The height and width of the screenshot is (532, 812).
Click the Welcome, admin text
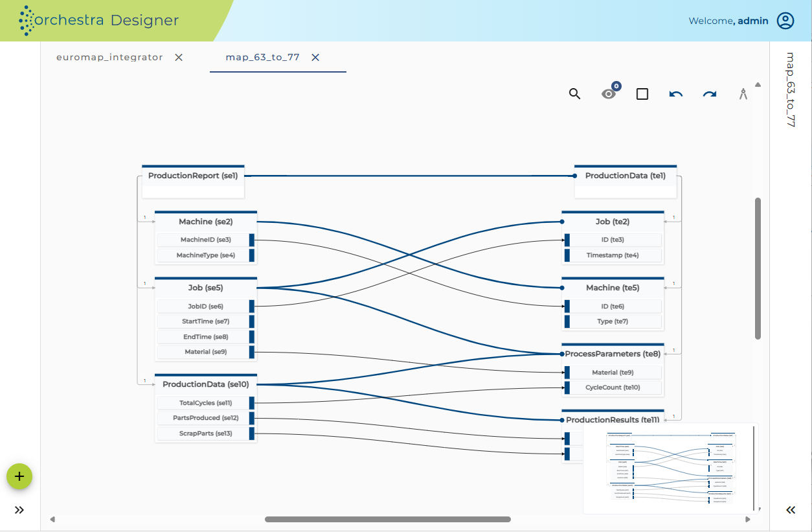pos(728,21)
